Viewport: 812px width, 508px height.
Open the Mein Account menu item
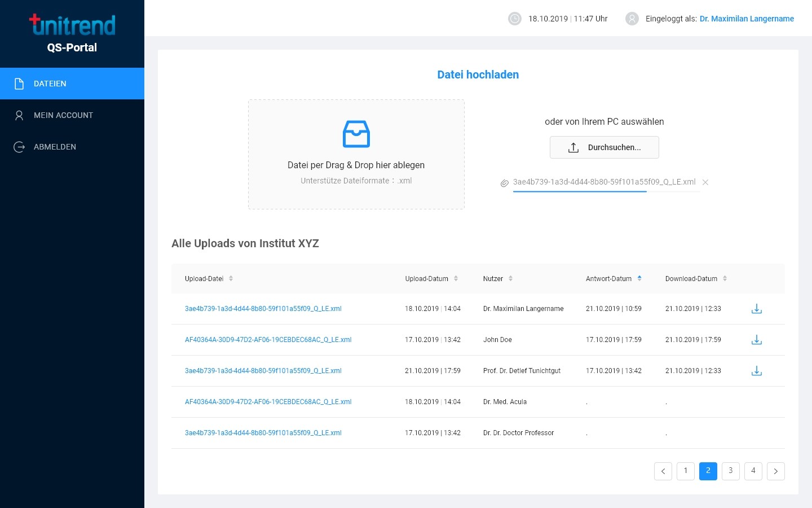pos(63,115)
